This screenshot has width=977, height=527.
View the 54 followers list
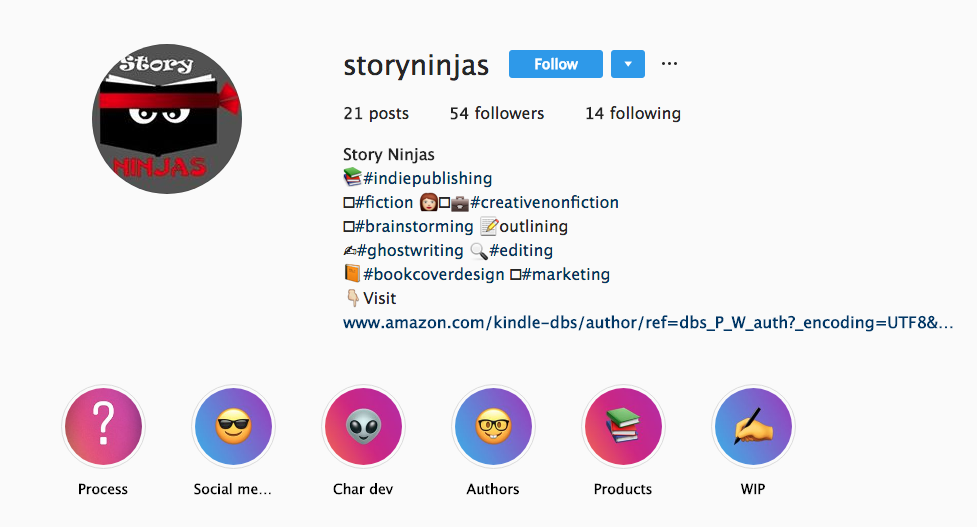click(x=497, y=113)
